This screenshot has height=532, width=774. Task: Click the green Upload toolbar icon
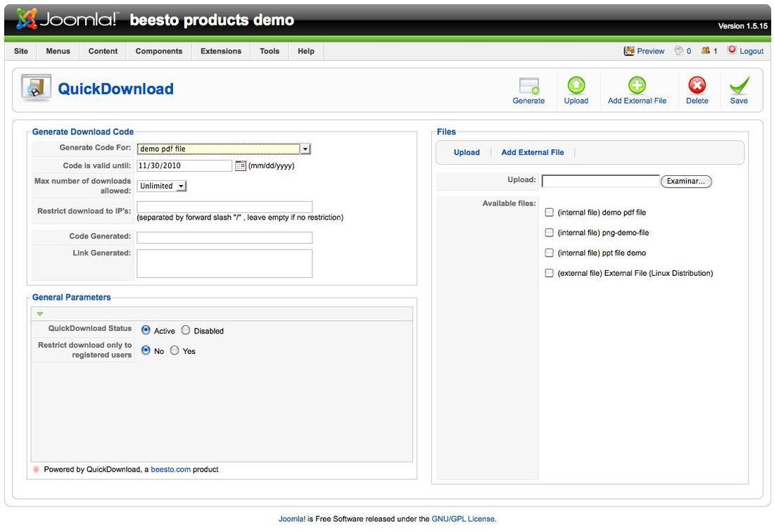pyautogui.click(x=576, y=85)
